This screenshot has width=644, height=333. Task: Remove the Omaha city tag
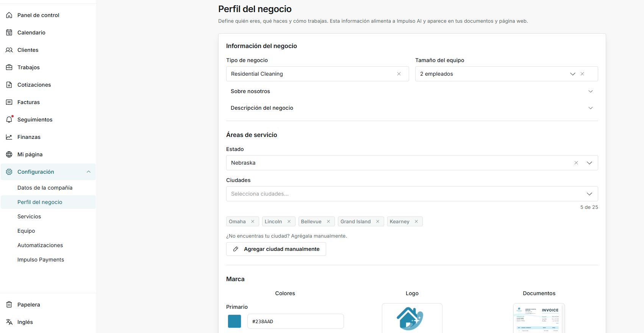(253, 221)
